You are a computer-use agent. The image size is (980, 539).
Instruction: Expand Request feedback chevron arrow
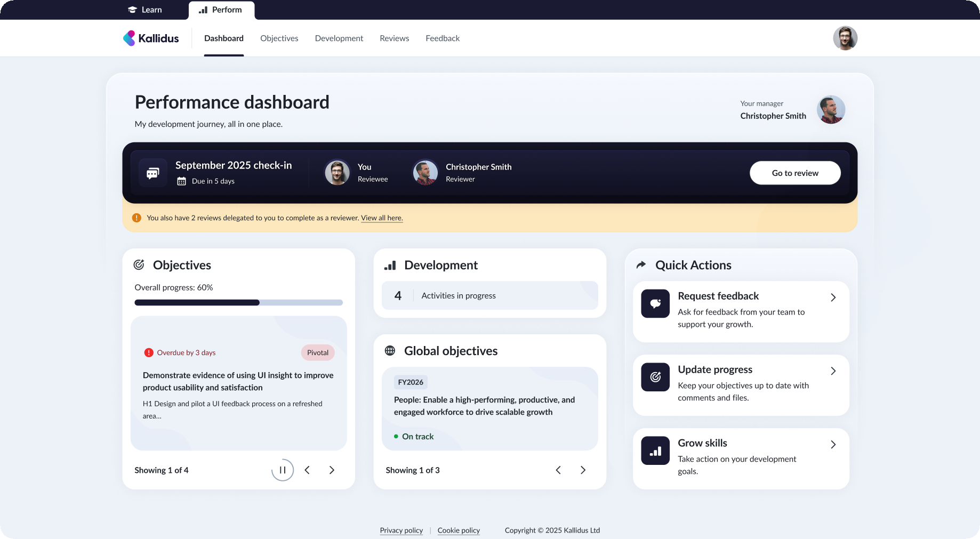pos(833,297)
